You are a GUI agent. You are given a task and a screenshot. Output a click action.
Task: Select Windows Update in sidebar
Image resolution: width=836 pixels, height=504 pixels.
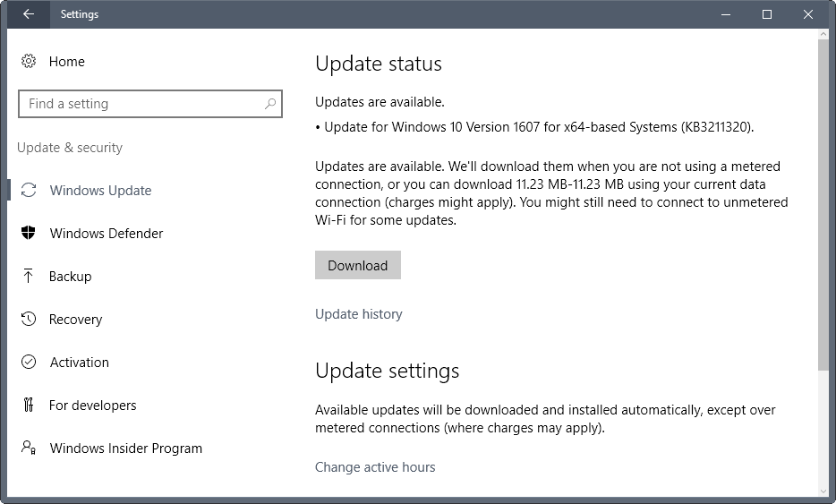click(x=100, y=191)
